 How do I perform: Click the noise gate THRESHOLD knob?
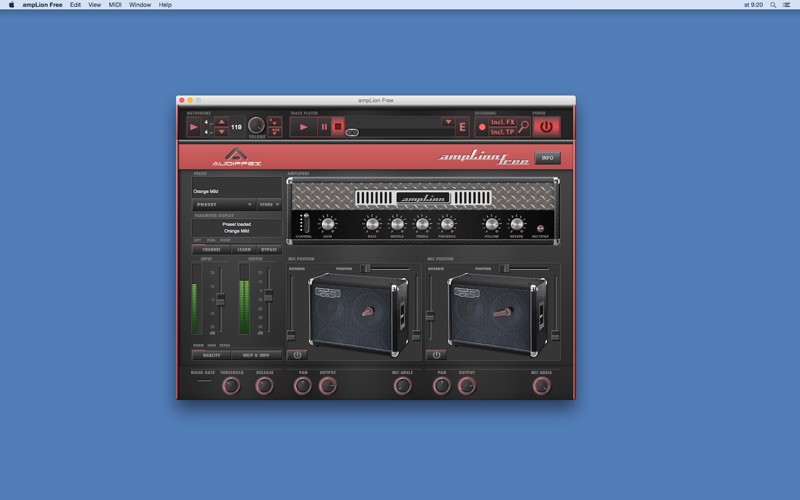231,386
